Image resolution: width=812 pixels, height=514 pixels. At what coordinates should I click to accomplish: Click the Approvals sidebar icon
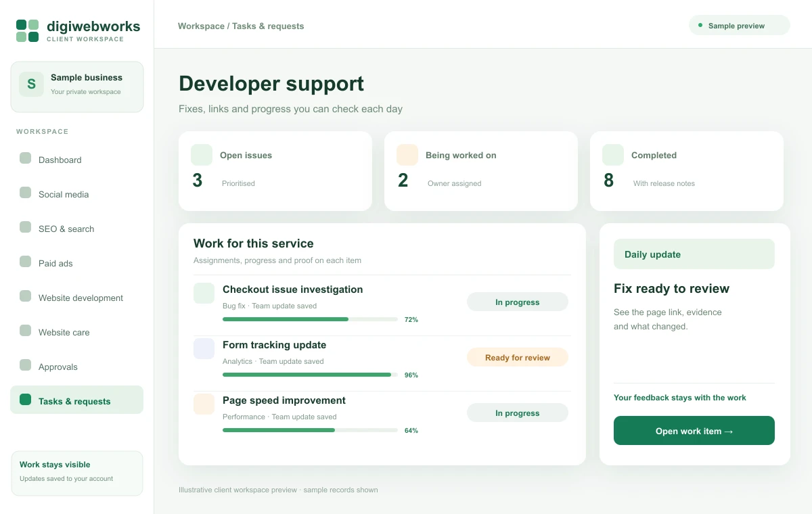[25, 365]
